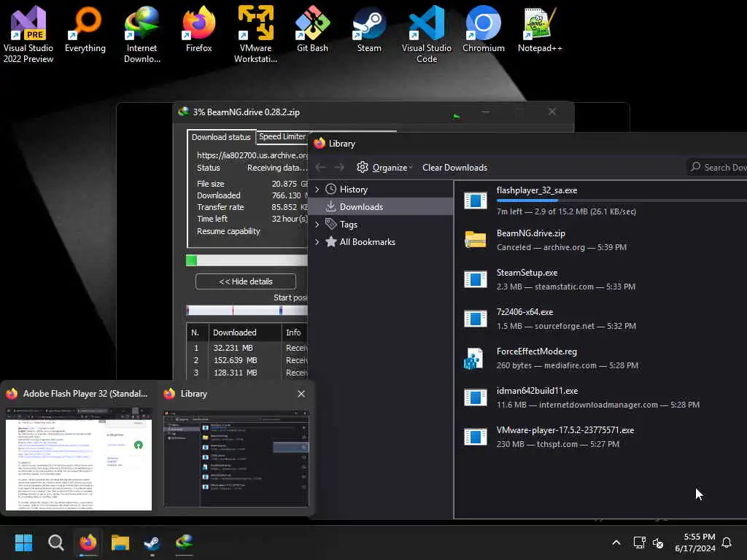This screenshot has width=747, height=560.
Task: Select History in the Library sidebar
Action: pyautogui.click(x=381, y=190)
